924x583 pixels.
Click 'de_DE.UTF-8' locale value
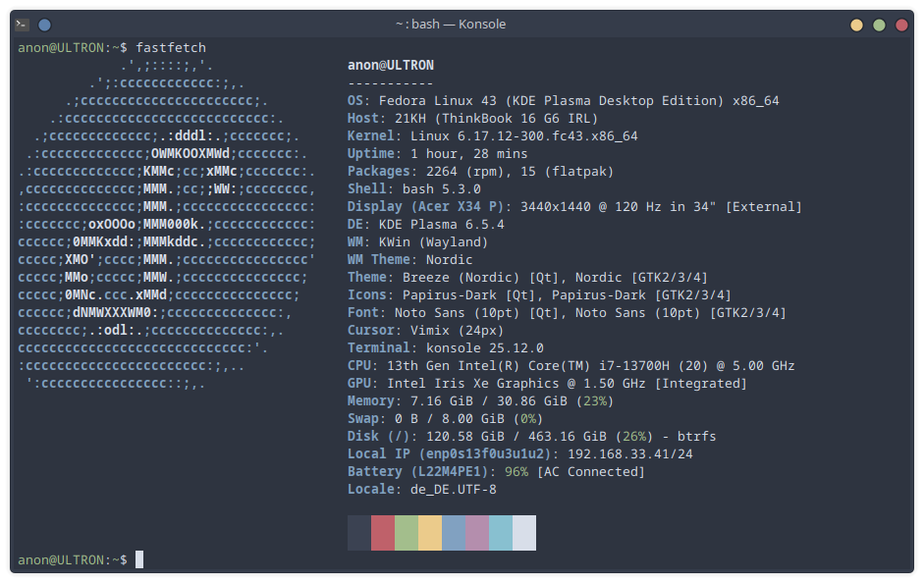click(453, 490)
